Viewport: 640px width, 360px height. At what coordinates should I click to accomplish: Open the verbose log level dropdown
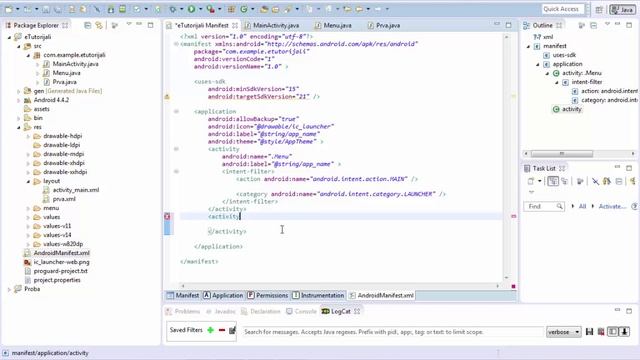pos(564,332)
